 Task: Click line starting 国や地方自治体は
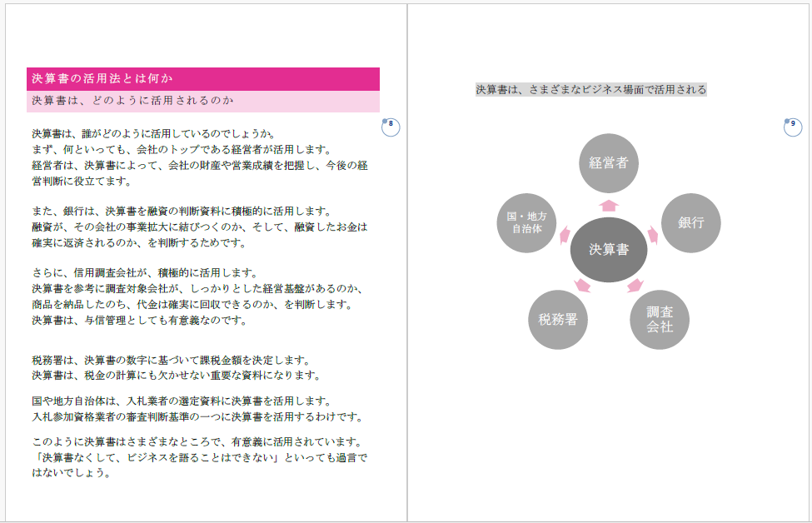point(182,401)
